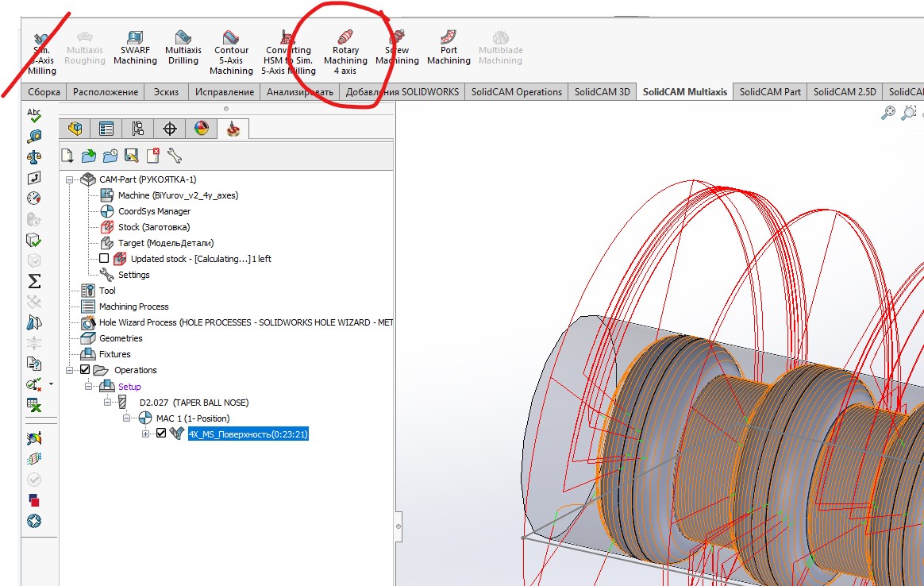Switch to FeatureManager design tree tab
The width and height of the screenshot is (924, 586).
tap(75, 129)
